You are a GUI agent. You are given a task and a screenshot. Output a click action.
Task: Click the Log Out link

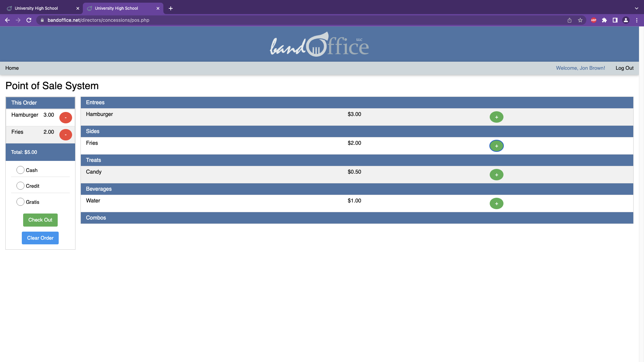[624, 68]
